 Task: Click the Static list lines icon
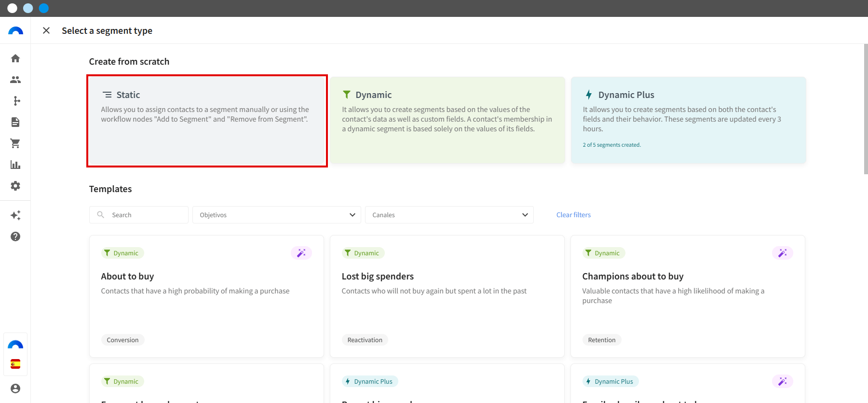click(x=107, y=95)
